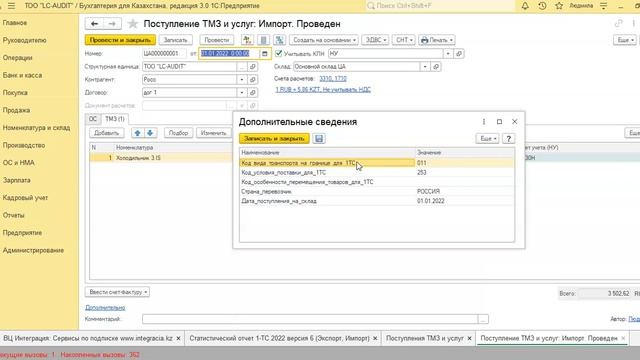This screenshot has width=640, height=360.
Task: Open the document structure icon in the toolbar
Action: click(x=280, y=40)
